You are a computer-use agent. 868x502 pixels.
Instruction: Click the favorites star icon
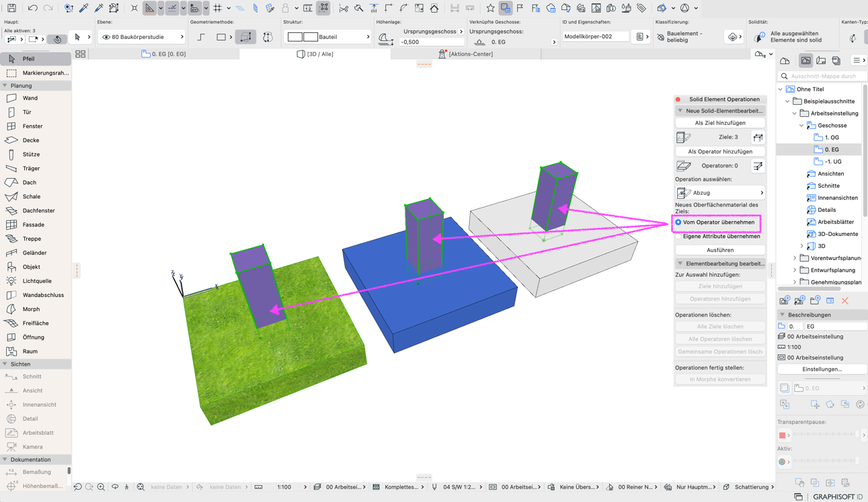pos(490,8)
